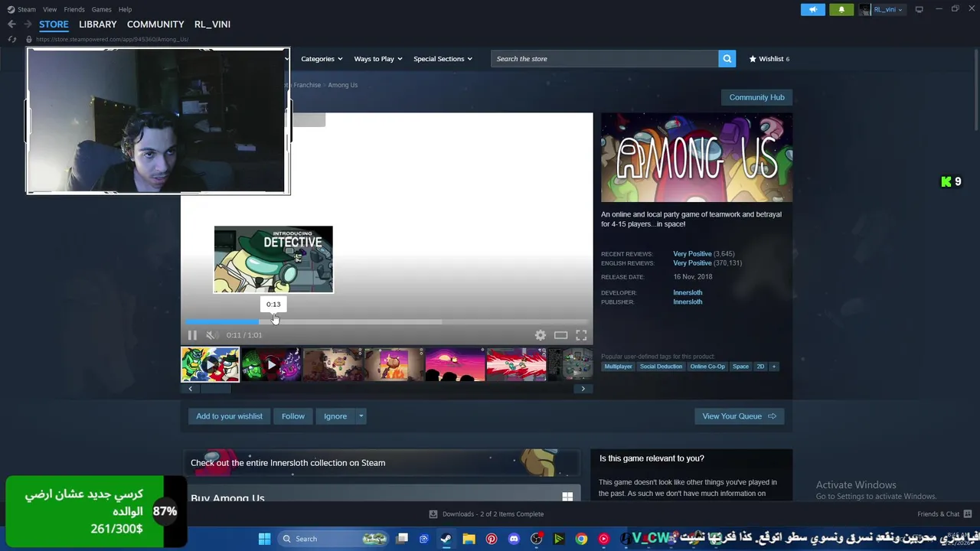Click the Windows taskbar Search box
The width and height of the screenshot is (980, 551).
333,539
